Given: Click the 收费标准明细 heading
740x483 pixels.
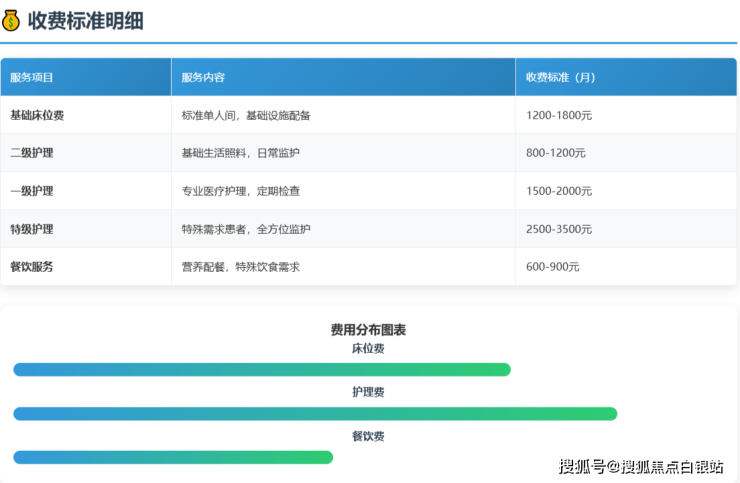Looking at the screenshot, I should click(x=85, y=20).
